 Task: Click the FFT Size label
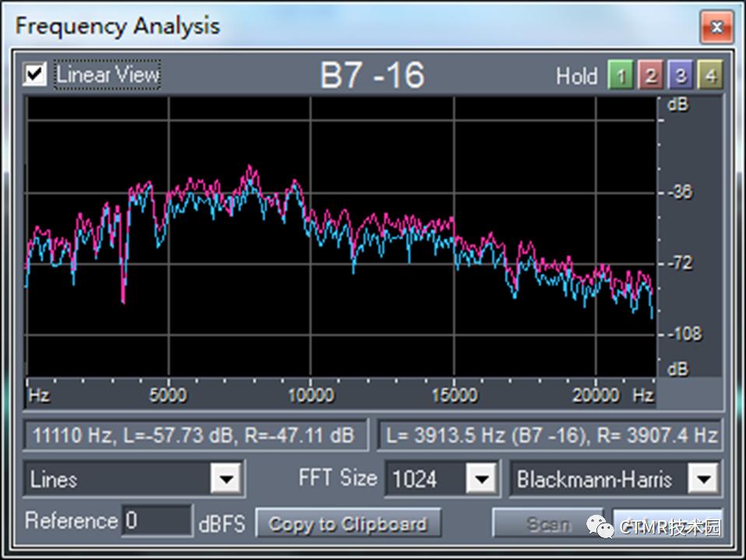[x=338, y=477]
